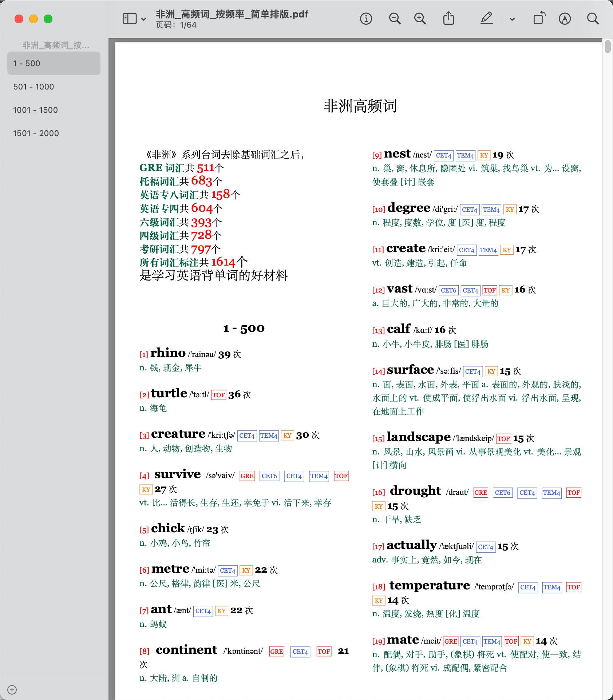
Task: Open sidebar view options chevron
Action: tap(144, 19)
